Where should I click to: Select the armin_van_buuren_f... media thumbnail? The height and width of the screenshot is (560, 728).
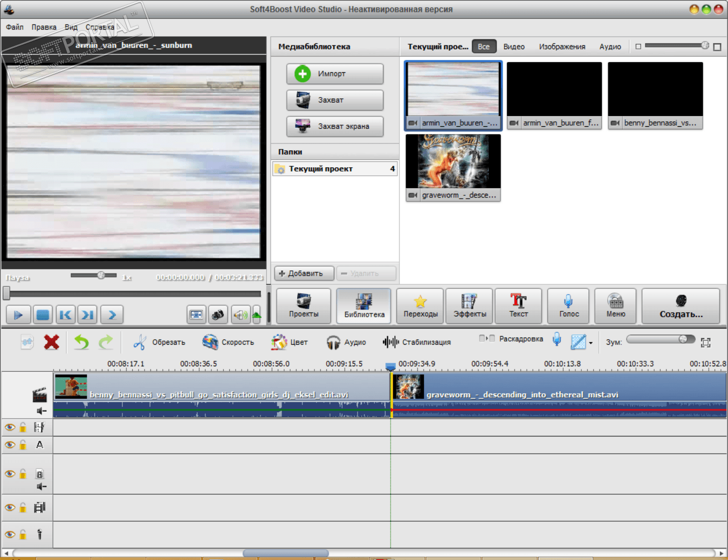554,95
